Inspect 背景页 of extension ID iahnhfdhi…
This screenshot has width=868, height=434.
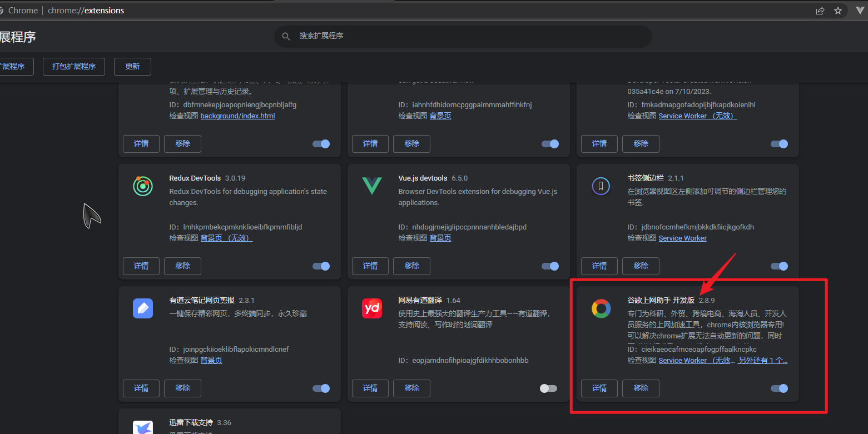[x=440, y=116]
